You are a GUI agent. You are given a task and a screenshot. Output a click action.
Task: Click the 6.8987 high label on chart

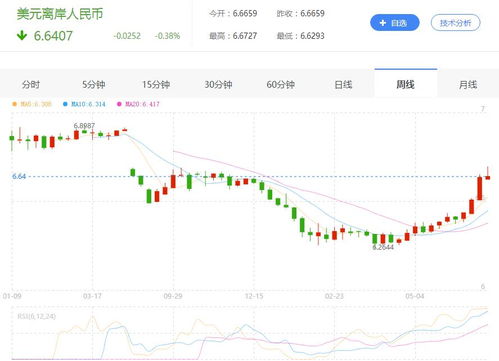(84, 126)
